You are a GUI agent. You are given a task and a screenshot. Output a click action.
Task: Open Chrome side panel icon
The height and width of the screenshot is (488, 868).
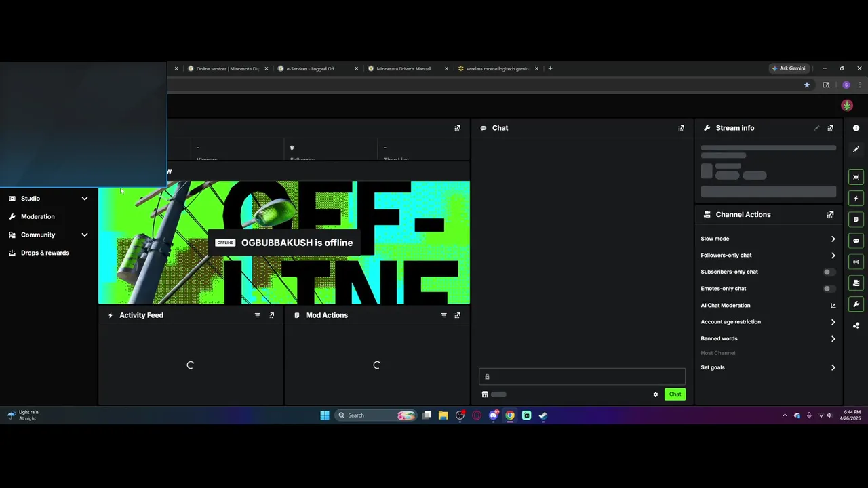tap(826, 85)
